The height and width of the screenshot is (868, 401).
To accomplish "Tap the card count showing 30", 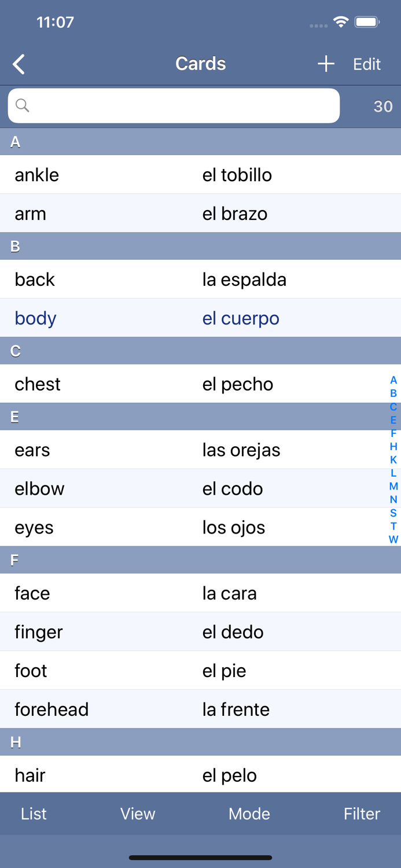I will (x=382, y=107).
